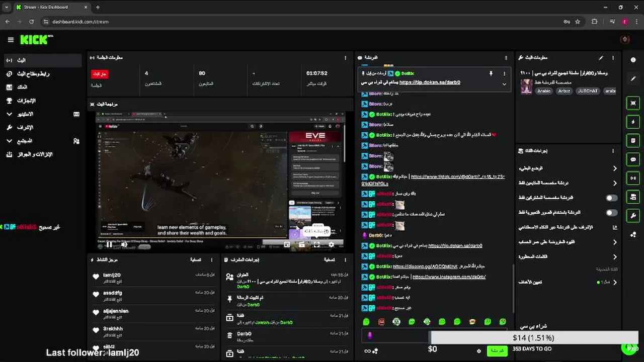Open the pinned tip.dokan.sa/darb0 link
This screenshot has height=362, width=644.
click(x=430, y=82)
